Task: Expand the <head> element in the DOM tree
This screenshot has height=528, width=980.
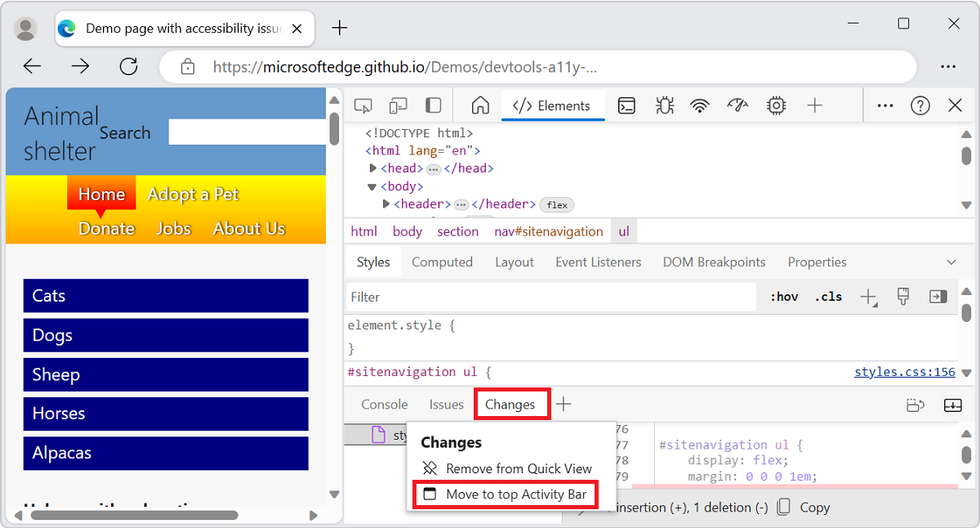Action: pos(372,168)
